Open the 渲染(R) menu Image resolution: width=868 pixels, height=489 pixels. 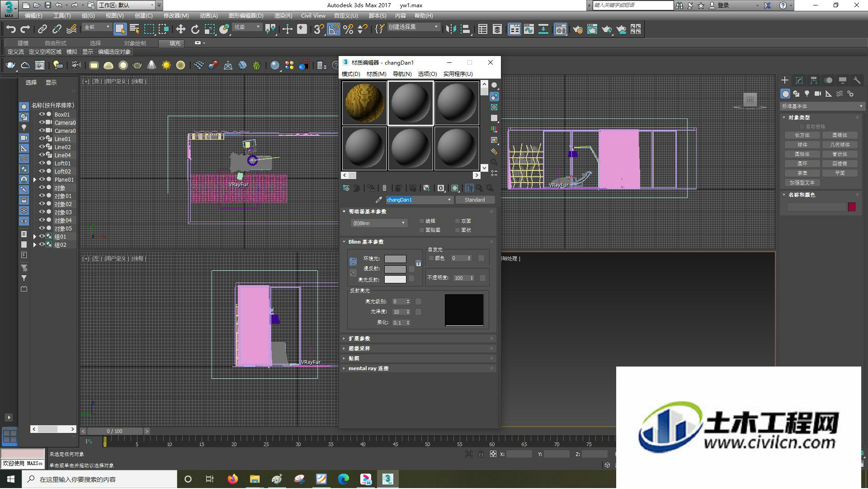[x=283, y=16]
